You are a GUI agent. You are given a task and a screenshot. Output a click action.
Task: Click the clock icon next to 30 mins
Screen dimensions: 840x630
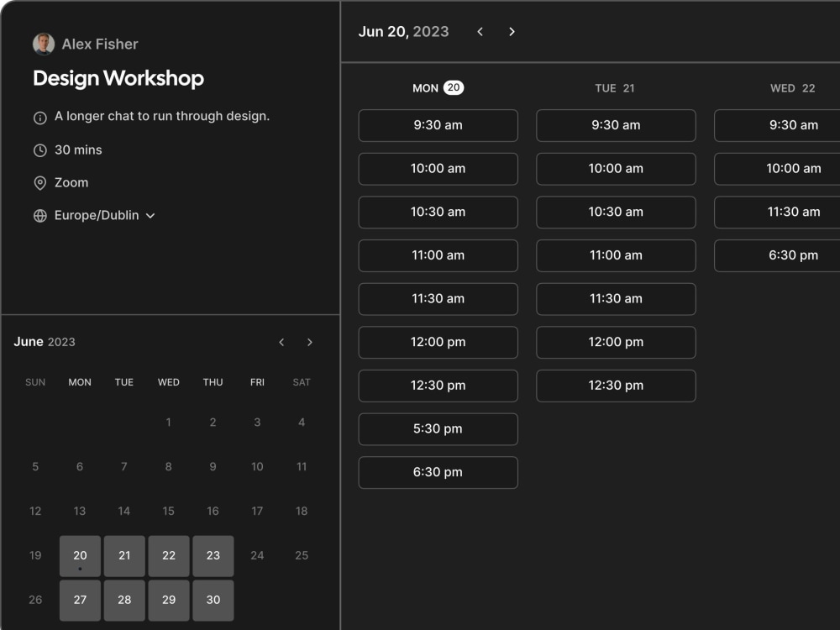[40, 150]
